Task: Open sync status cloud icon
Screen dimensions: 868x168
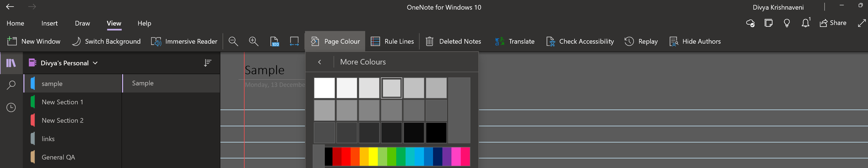Action: [x=750, y=23]
